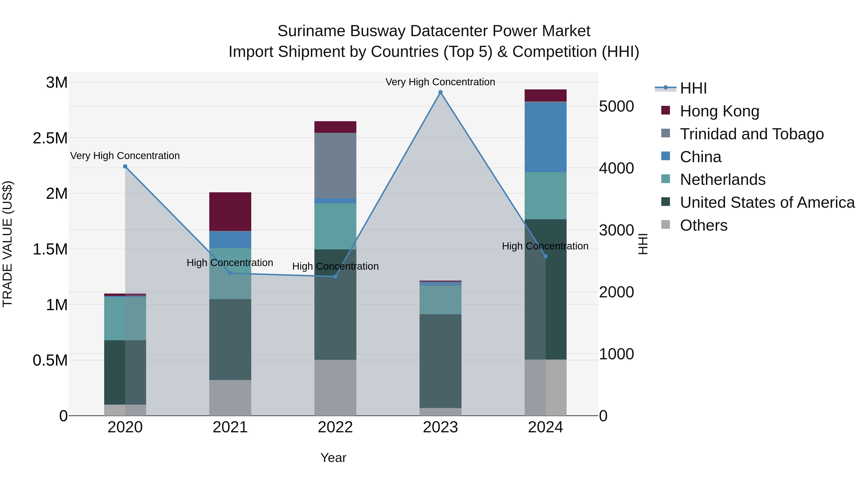Click the 2.5M left axis tick
The width and height of the screenshot is (868, 488).
point(50,138)
